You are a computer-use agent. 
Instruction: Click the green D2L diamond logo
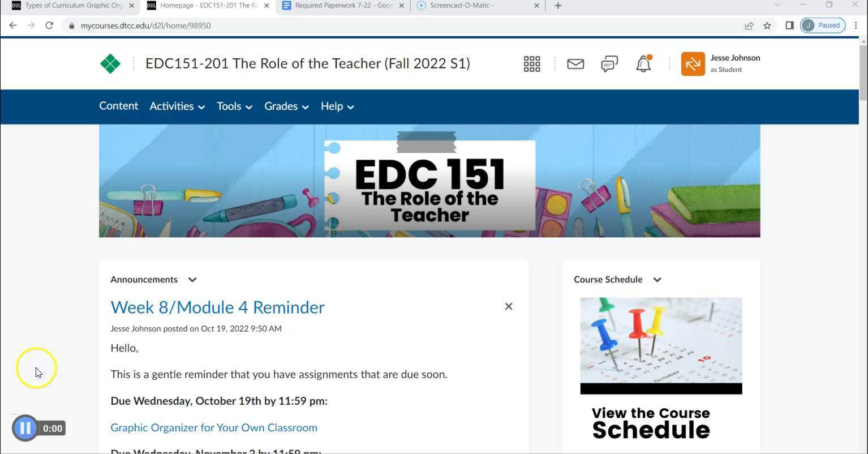110,63
